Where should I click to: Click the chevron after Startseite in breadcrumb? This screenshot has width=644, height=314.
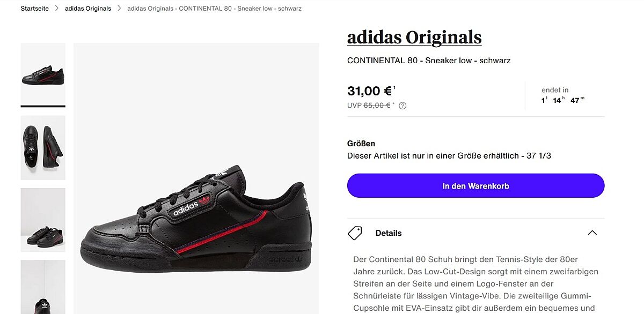(x=57, y=9)
